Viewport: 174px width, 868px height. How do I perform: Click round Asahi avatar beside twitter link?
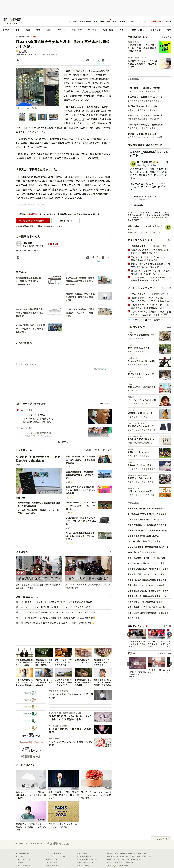point(168,227)
